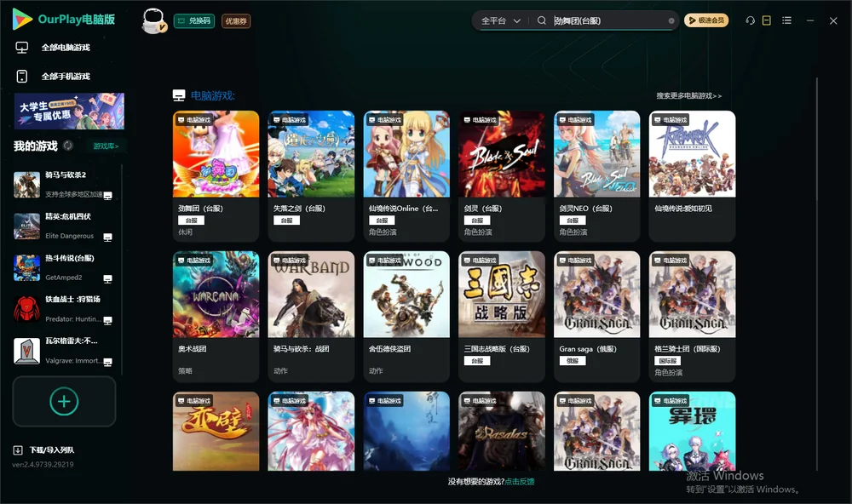Image resolution: width=852 pixels, height=504 pixels.
Task: Click the 点击反馈 feedback link
Action: coord(520,481)
